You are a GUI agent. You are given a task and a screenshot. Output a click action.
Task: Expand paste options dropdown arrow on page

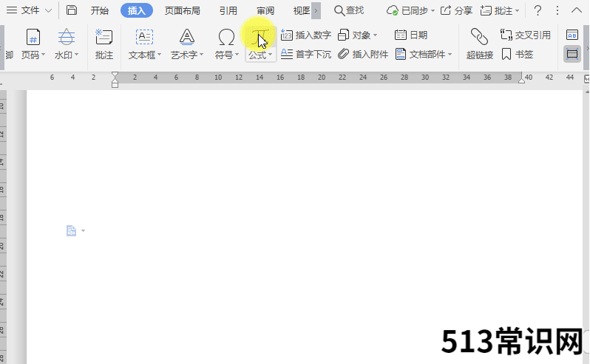83,230
